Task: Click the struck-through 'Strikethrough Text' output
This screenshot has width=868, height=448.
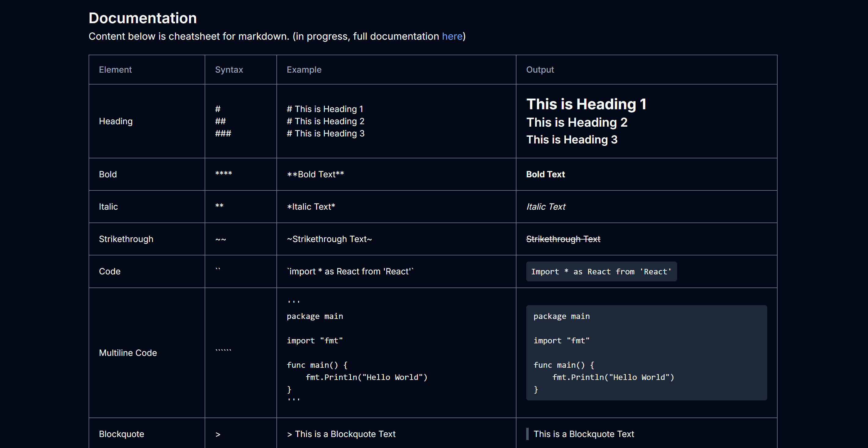Action: 563,239
